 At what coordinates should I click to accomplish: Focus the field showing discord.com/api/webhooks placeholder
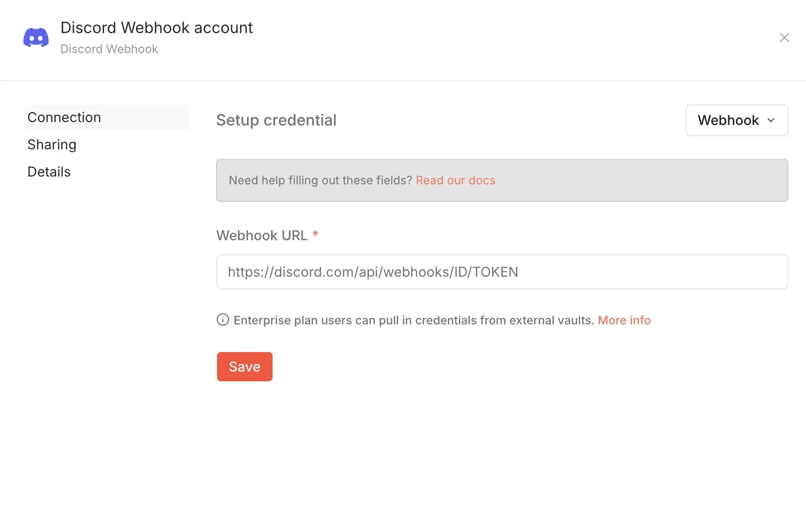(x=502, y=272)
